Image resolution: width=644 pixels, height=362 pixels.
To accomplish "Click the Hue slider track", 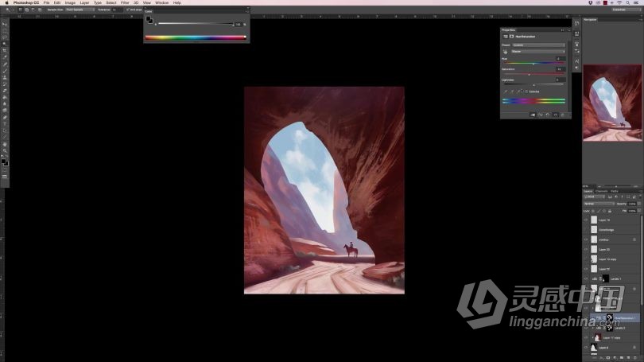I will point(534,63).
